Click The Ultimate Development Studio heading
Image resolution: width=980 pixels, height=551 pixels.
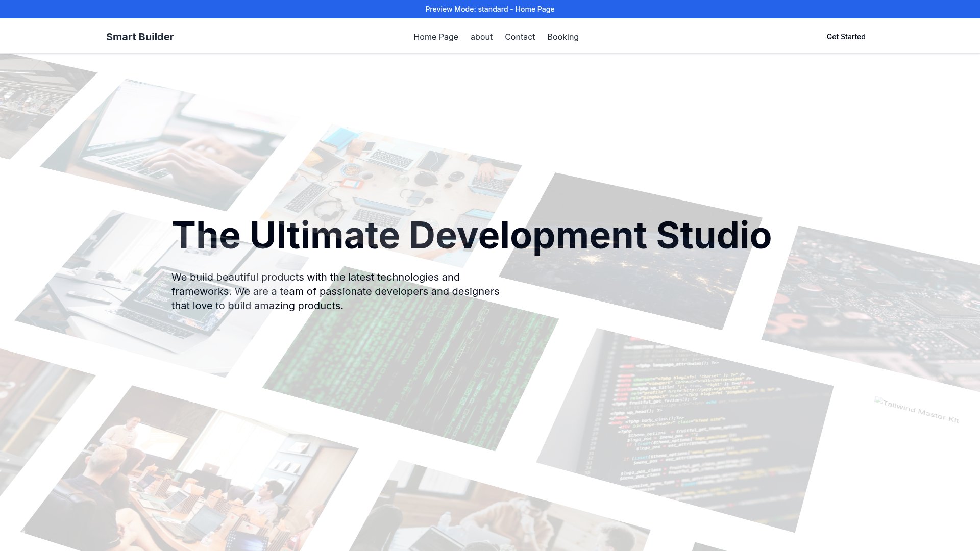[x=471, y=235]
